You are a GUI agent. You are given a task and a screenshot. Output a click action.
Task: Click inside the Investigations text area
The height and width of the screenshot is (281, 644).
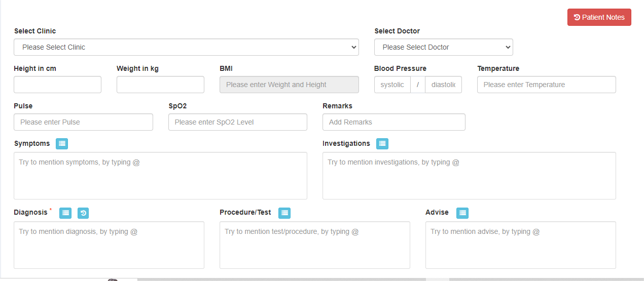click(469, 176)
